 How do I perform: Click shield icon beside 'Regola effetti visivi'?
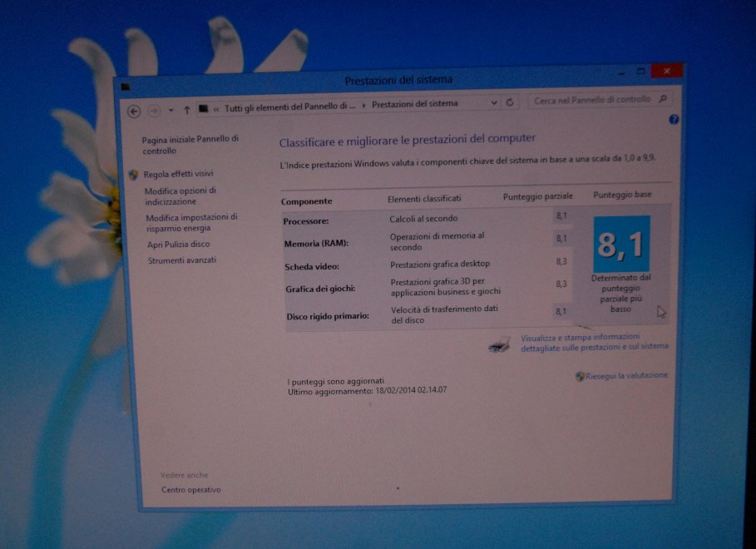(134, 175)
